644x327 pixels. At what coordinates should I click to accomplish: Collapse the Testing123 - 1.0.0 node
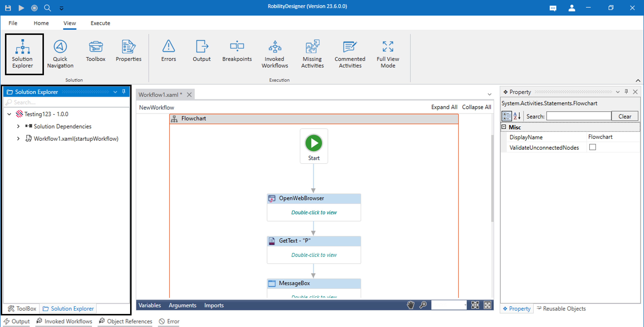(x=9, y=114)
